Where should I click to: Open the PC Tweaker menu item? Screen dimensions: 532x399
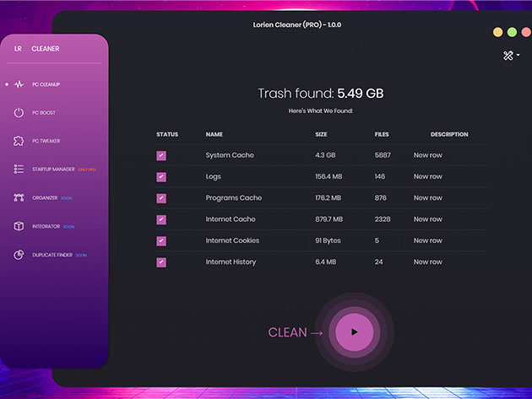click(46, 141)
